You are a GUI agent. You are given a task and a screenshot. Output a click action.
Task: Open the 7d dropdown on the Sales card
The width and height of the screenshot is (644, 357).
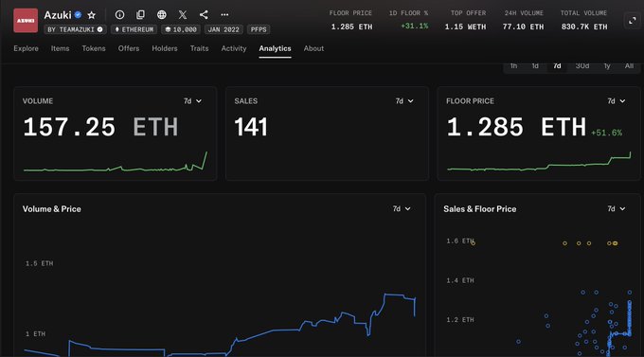pos(404,101)
